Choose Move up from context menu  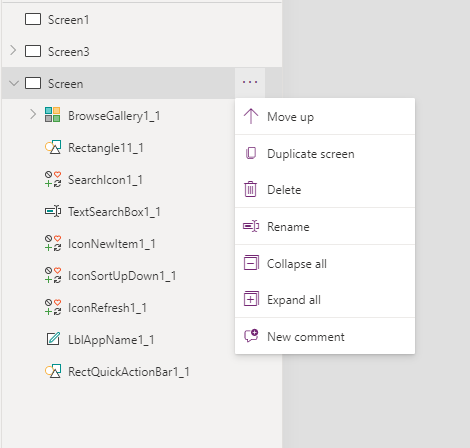(x=325, y=117)
